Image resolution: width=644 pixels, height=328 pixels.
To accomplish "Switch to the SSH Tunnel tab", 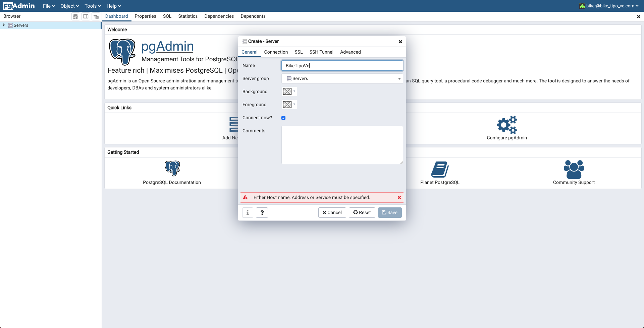I will pos(321,52).
